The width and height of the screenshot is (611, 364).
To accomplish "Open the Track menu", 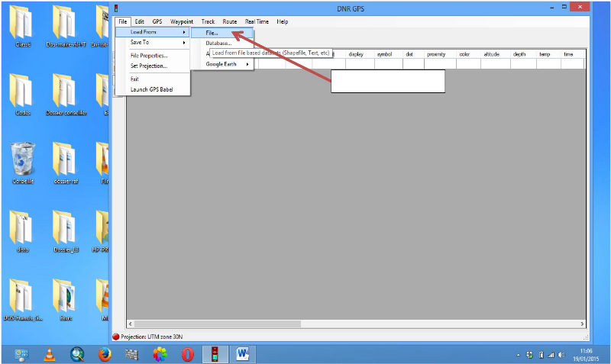I will click(208, 21).
